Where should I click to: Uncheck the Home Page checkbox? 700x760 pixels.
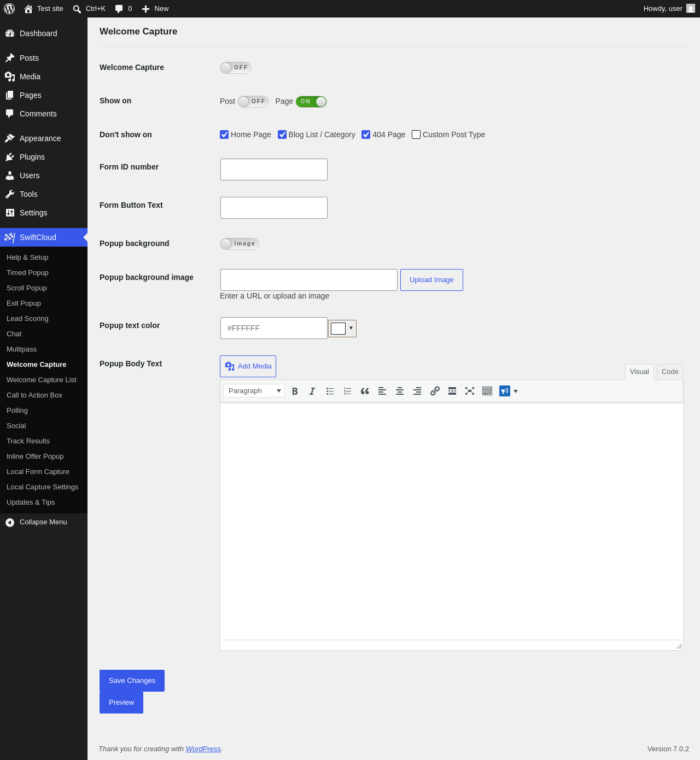click(x=224, y=135)
